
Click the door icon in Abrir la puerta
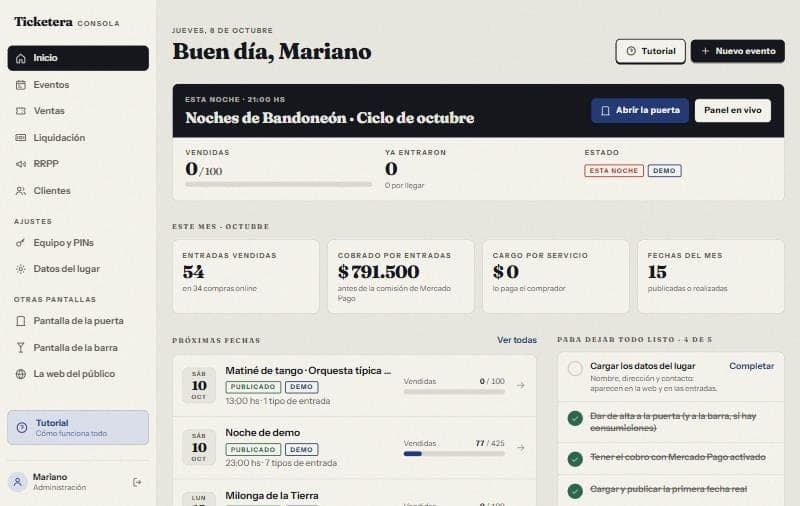coord(605,111)
